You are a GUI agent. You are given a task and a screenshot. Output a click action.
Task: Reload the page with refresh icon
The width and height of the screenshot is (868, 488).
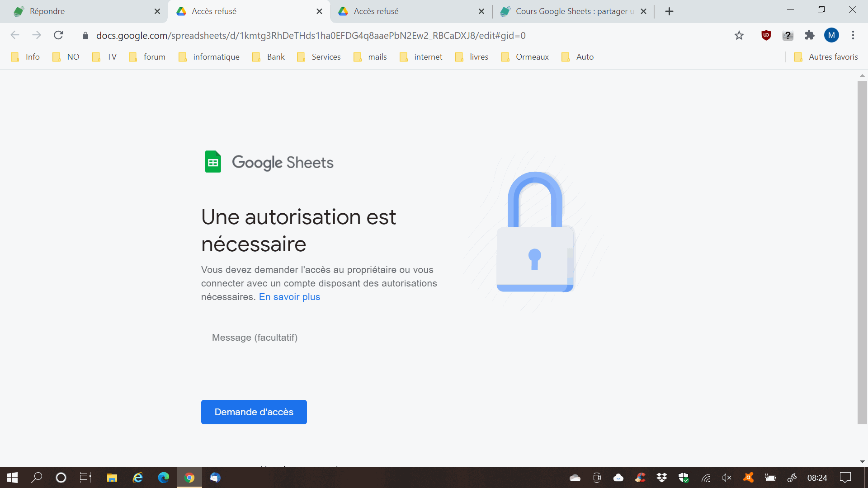(x=58, y=35)
